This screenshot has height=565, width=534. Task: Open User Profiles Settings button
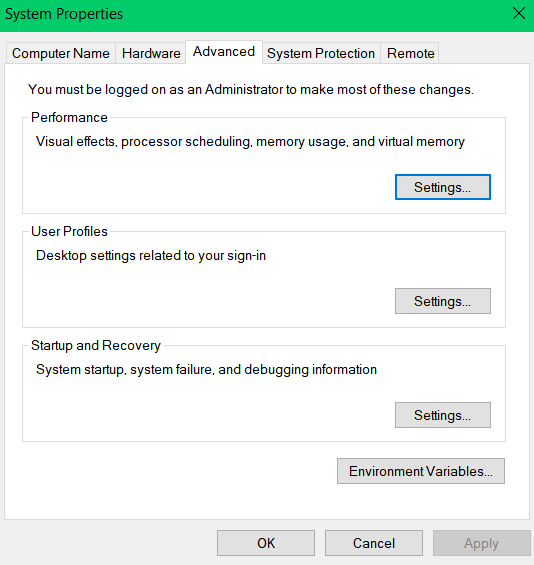pyautogui.click(x=443, y=301)
